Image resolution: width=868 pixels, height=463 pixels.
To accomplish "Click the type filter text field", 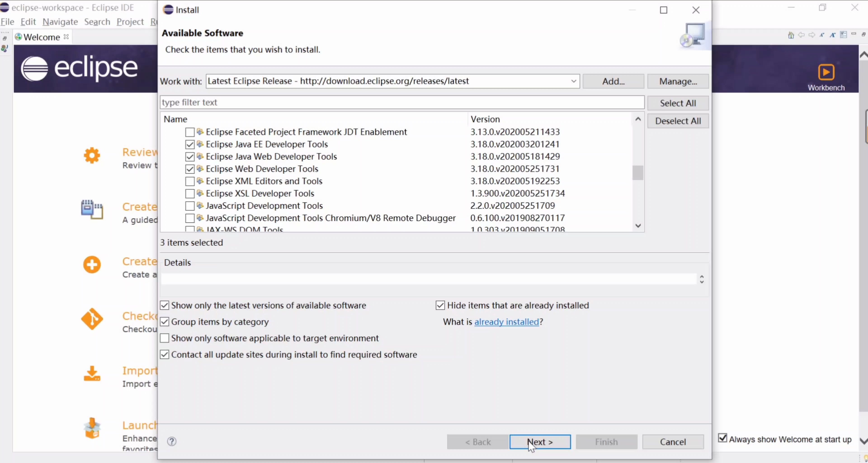I will click(x=402, y=102).
